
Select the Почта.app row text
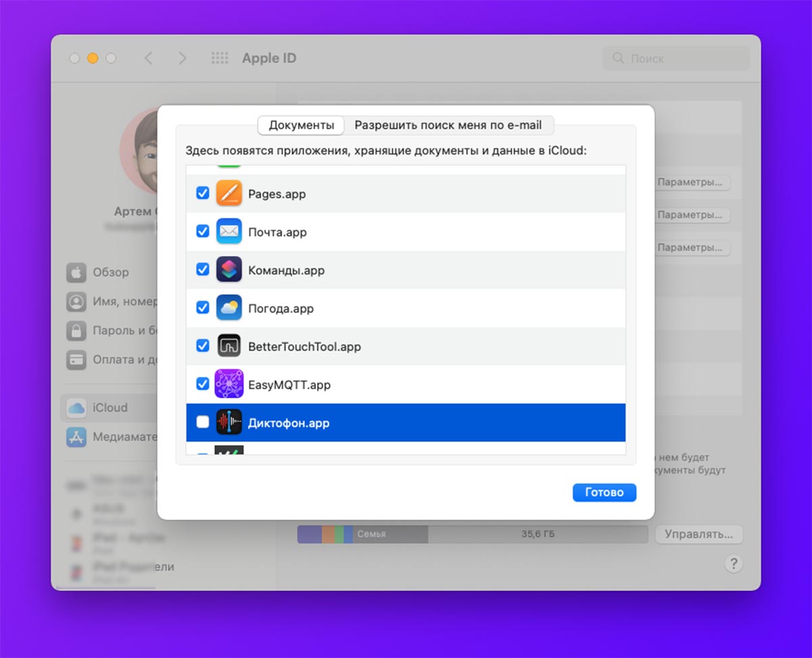pos(277,232)
